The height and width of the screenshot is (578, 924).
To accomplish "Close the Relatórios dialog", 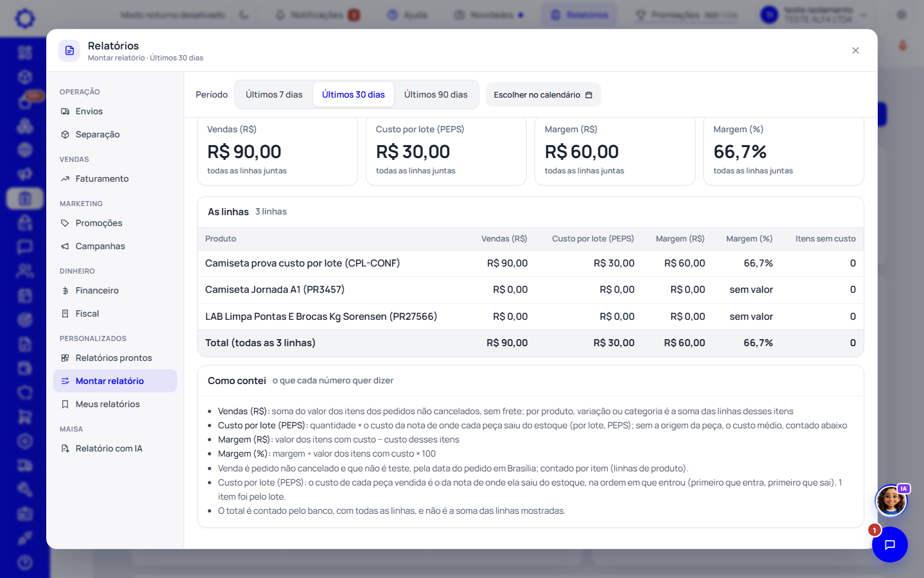I will (x=855, y=51).
